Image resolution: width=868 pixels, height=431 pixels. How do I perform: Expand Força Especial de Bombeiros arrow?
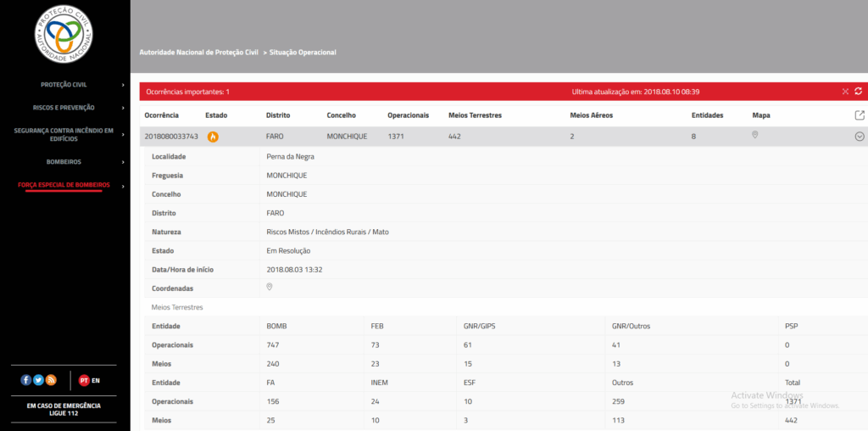[x=123, y=186]
